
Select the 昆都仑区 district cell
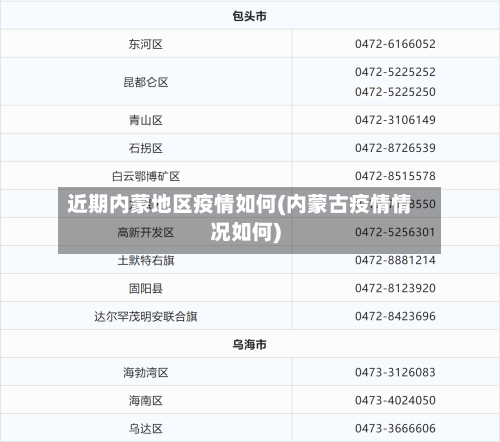146,82
